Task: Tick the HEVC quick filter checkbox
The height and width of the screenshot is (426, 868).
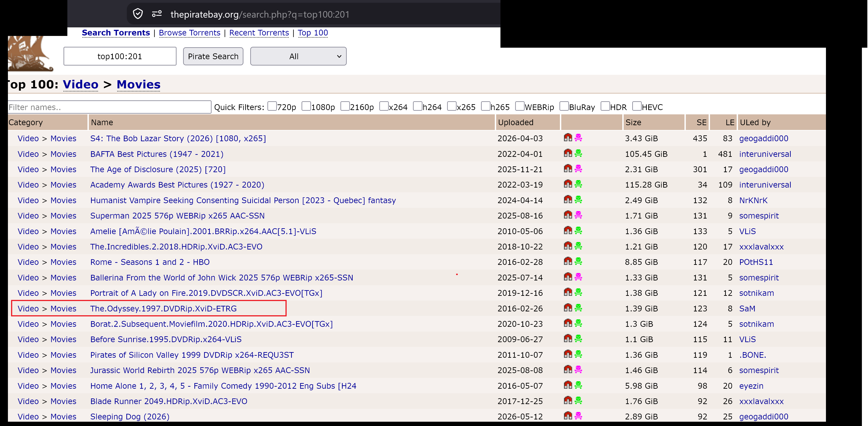Action: tap(637, 106)
